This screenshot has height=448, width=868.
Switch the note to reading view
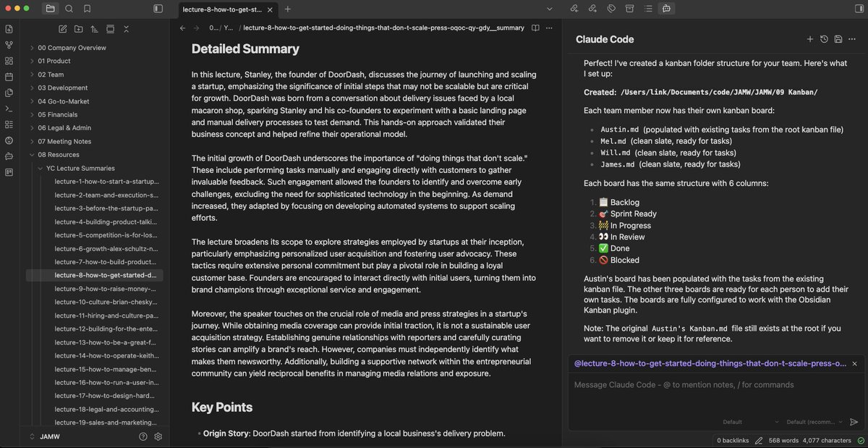(x=535, y=28)
